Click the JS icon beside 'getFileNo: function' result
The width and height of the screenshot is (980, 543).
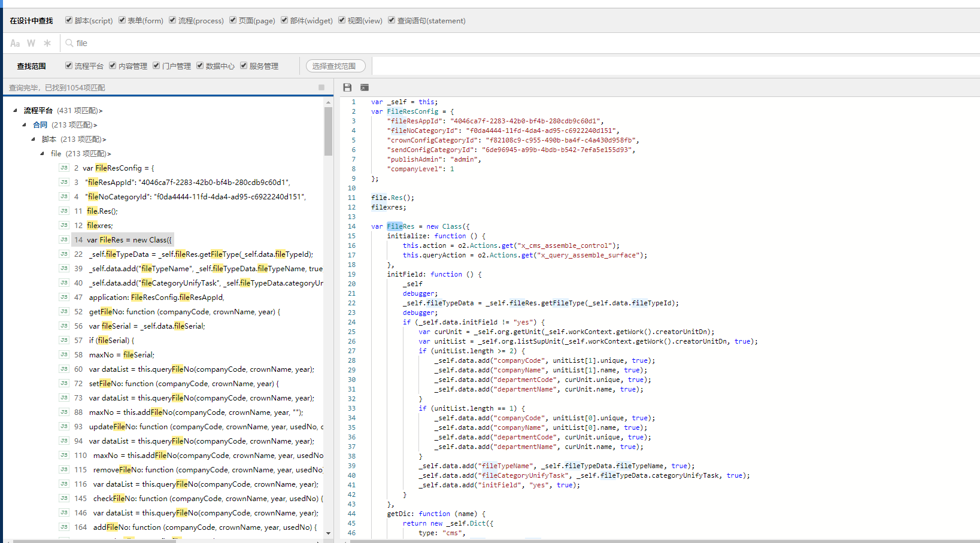[x=64, y=311]
